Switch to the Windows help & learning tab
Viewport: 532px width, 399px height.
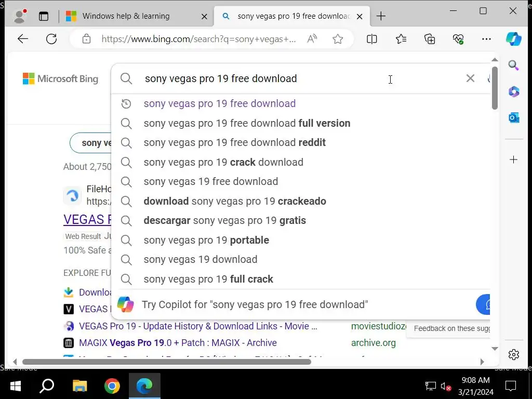pos(126,16)
